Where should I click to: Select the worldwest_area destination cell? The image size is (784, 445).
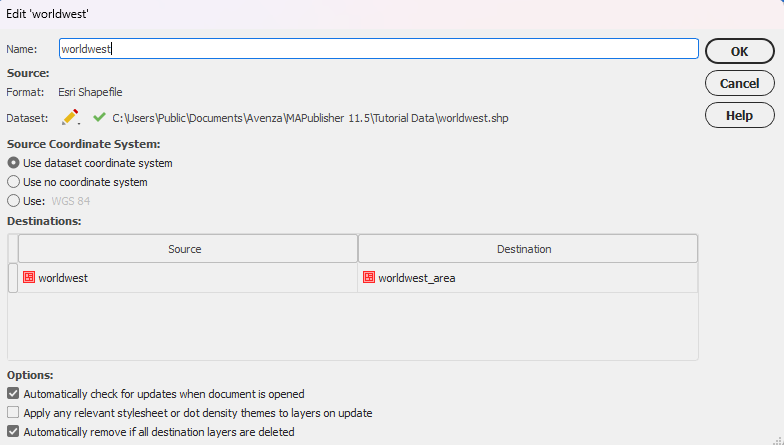click(x=528, y=278)
